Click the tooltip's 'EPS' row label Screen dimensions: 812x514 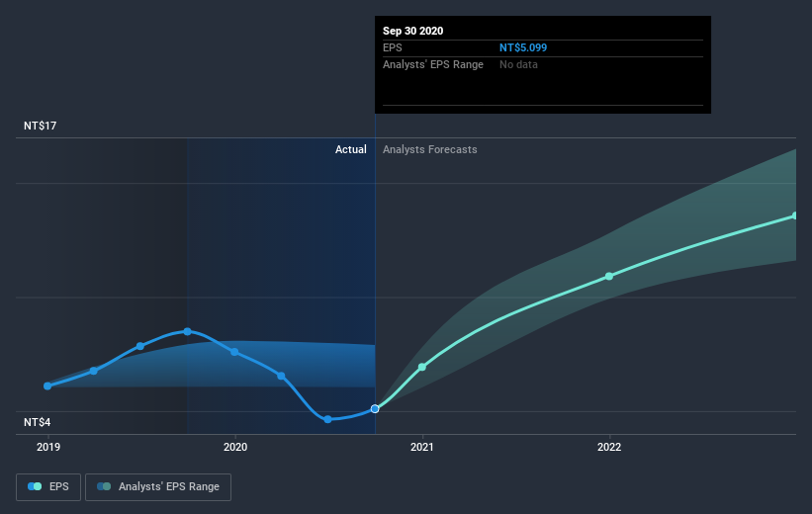[x=392, y=47]
